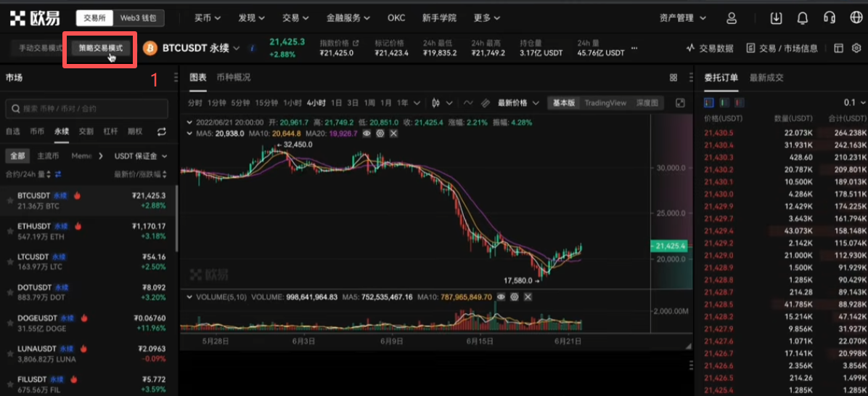Screen dimensions: 868x396
Task: Open customer support headset icon
Action: 830,17
